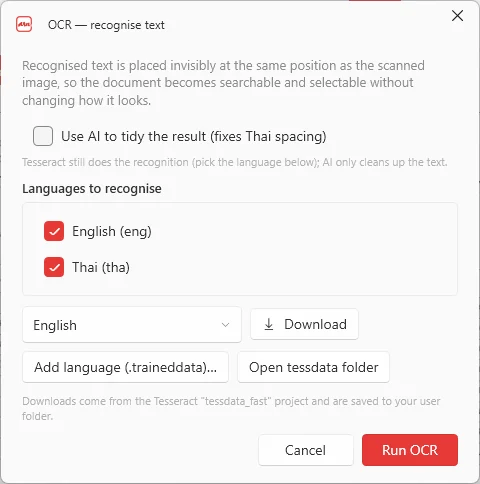The width and height of the screenshot is (480, 484).
Task: Click the checkmark icon beside Thai (tha)
Action: point(54,267)
